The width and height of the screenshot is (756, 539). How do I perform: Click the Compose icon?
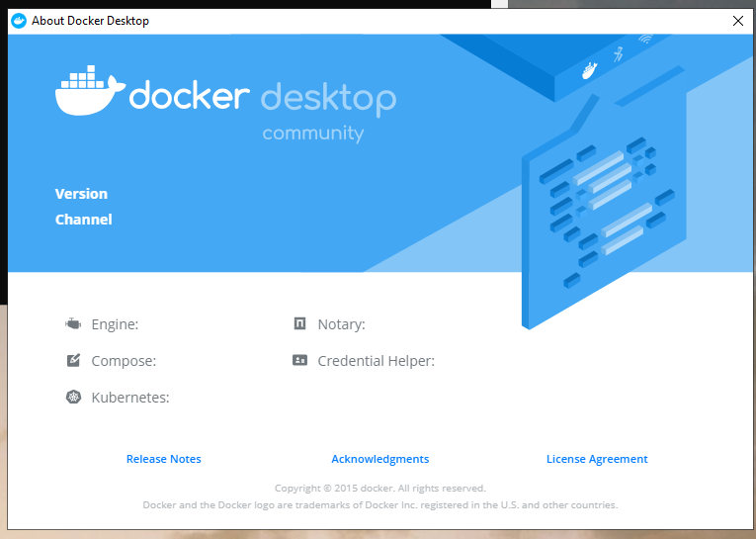[x=73, y=360]
